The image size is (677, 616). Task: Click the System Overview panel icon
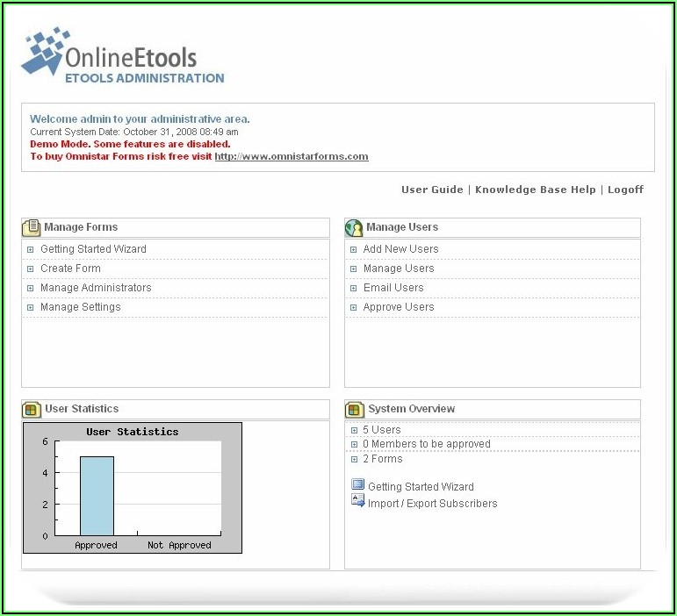point(355,410)
